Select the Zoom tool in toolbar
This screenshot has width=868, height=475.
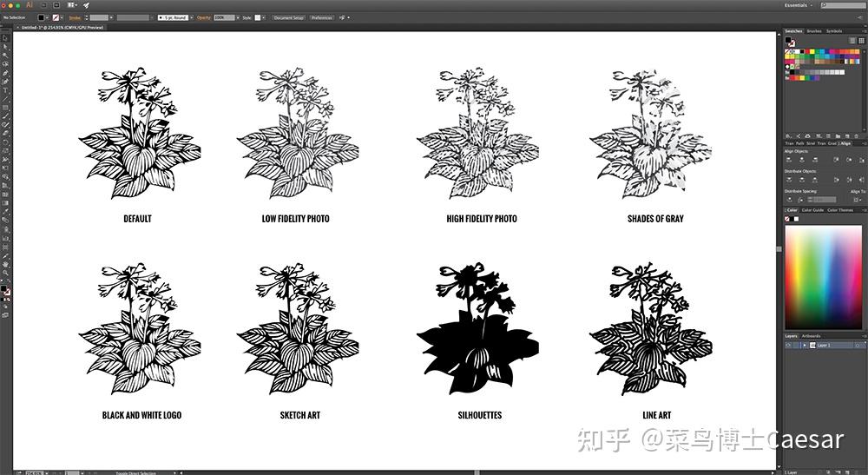(5, 273)
